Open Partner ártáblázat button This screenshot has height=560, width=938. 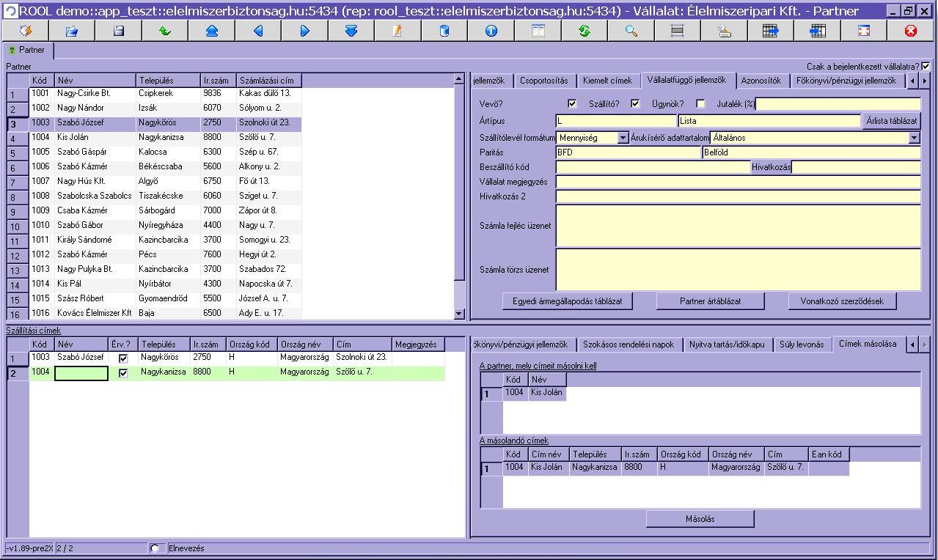[x=710, y=301]
